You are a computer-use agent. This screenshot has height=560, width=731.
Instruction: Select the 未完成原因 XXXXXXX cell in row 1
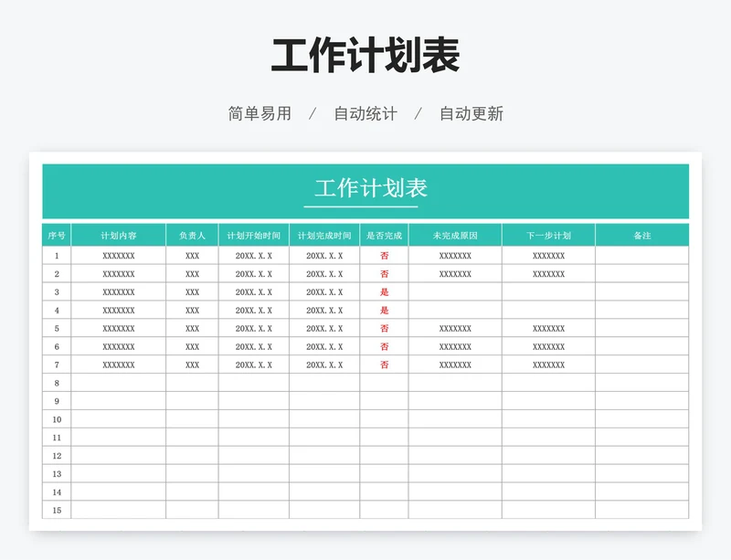455,256
